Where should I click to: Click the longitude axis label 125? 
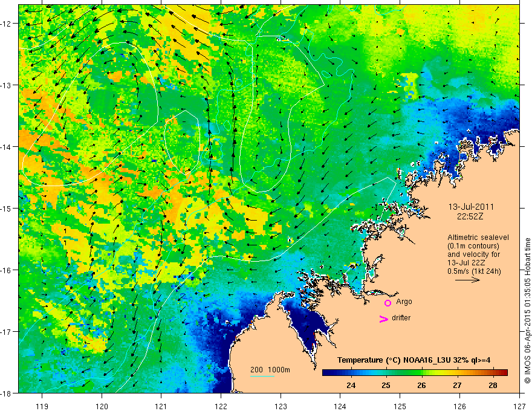(x=400, y=406)
